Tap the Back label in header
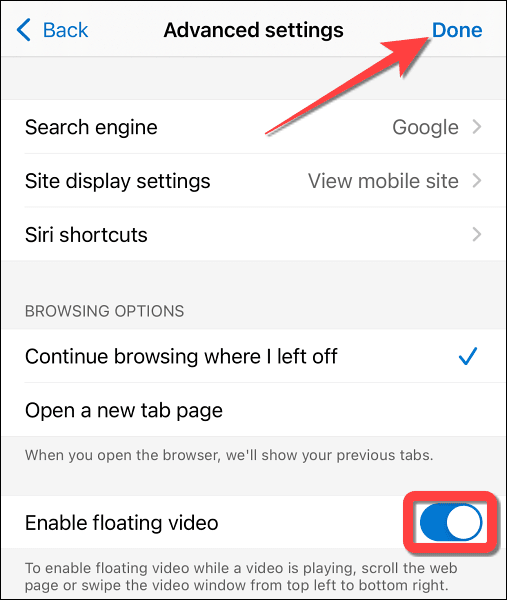507x600 pixels. pyautogui.click(x=65, y=30)
